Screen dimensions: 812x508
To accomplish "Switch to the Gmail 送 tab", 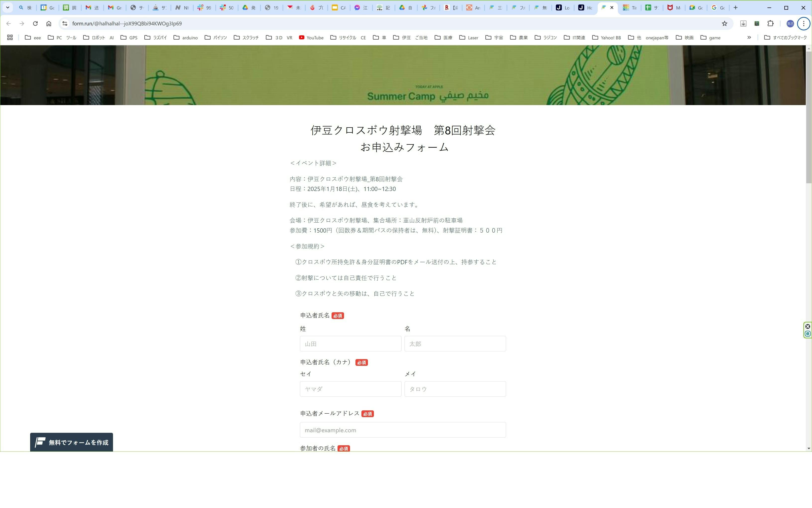I will click(92, 7).
